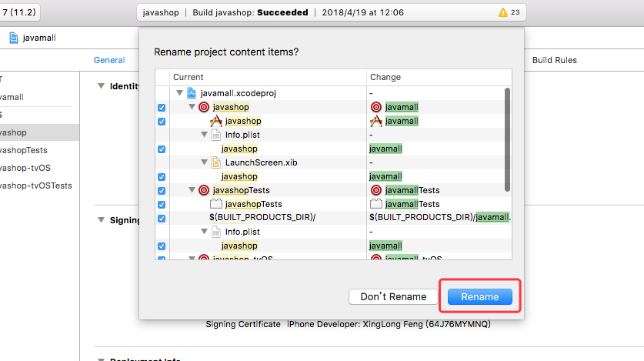Open the device selector showing 7 (11.2)

pyautogui.click(x=19, y=12)
